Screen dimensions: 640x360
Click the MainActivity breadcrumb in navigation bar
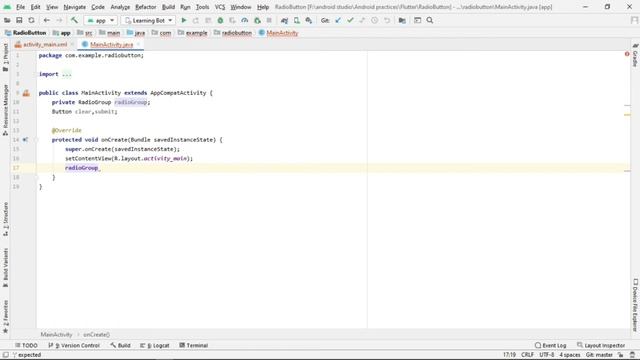(278, 33)
